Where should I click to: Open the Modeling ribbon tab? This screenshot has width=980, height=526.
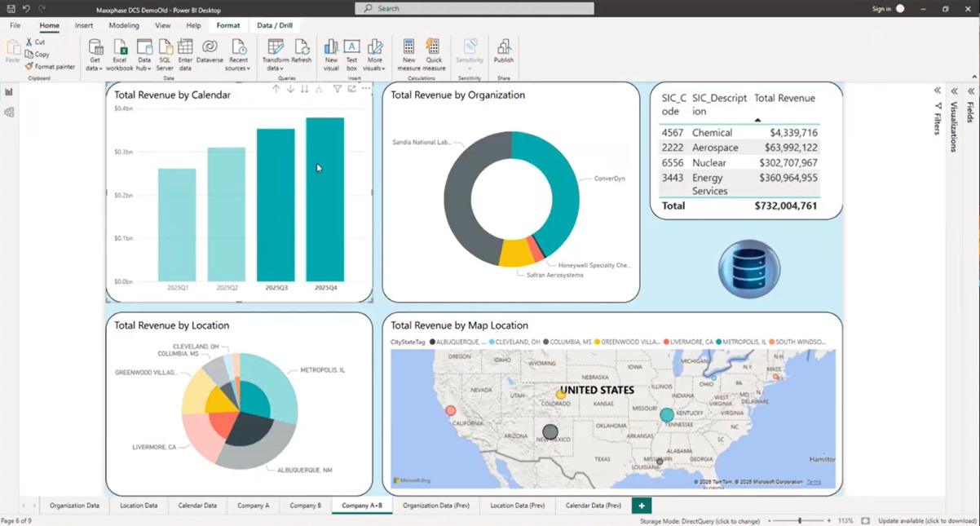coord(124,25)
